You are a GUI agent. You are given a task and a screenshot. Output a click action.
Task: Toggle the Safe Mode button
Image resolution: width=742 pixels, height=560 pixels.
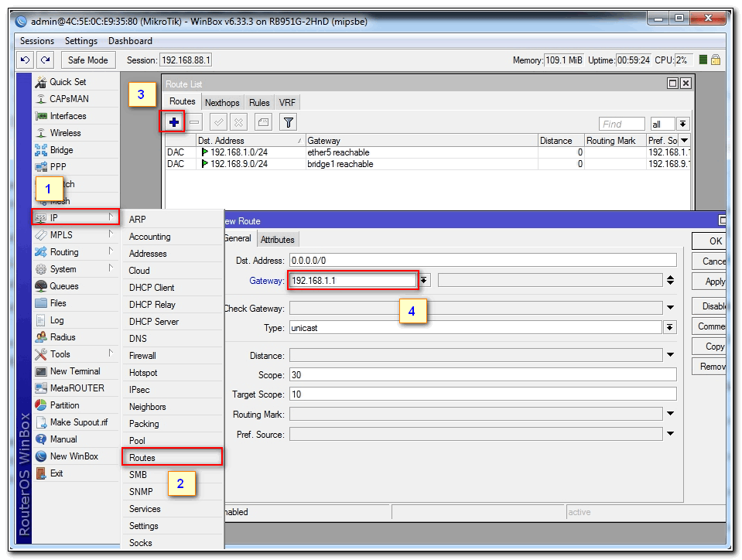pyautogui.click(x=87, y=60)
